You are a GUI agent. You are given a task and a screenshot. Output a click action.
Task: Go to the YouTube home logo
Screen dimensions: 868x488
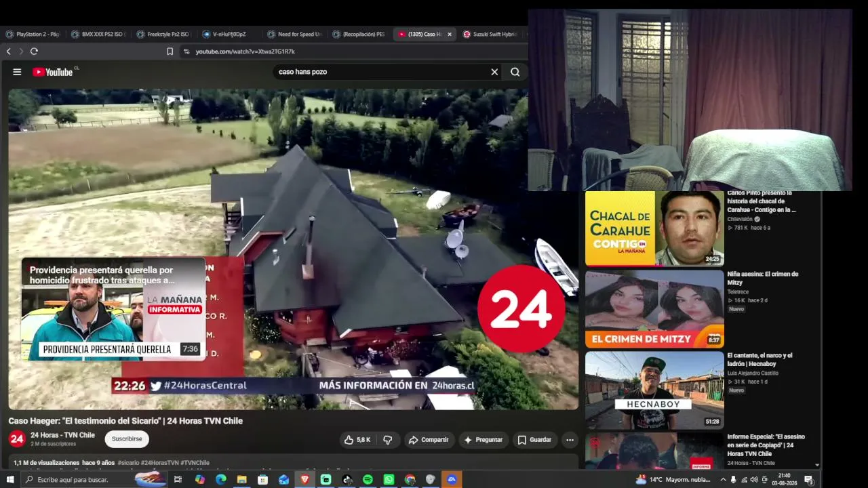53,72
